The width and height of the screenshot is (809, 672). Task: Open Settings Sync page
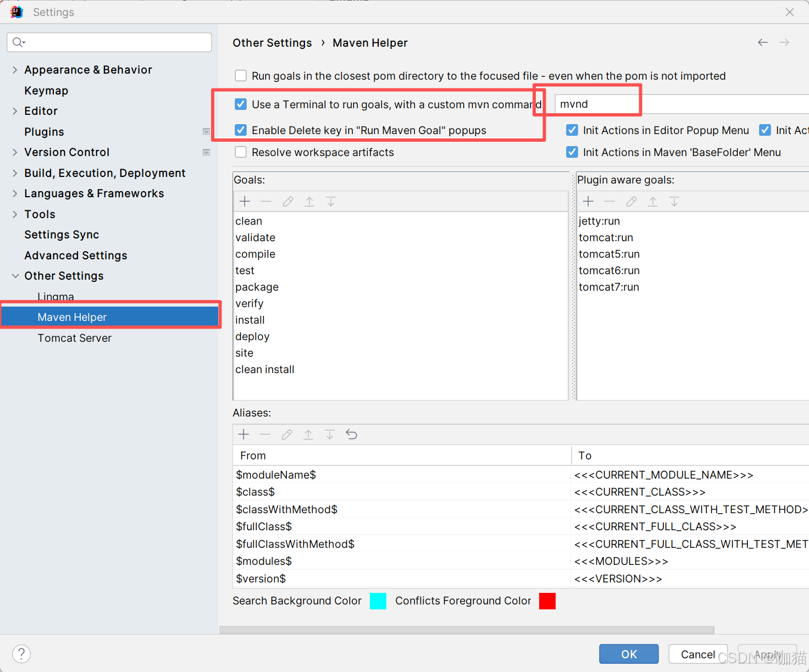coord(62,235)
